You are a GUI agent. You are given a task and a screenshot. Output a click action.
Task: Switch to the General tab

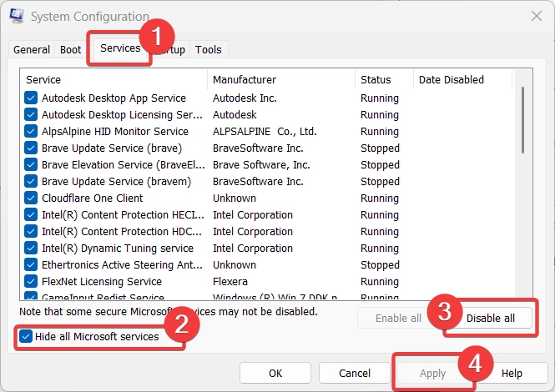click(x=32, y=49)
